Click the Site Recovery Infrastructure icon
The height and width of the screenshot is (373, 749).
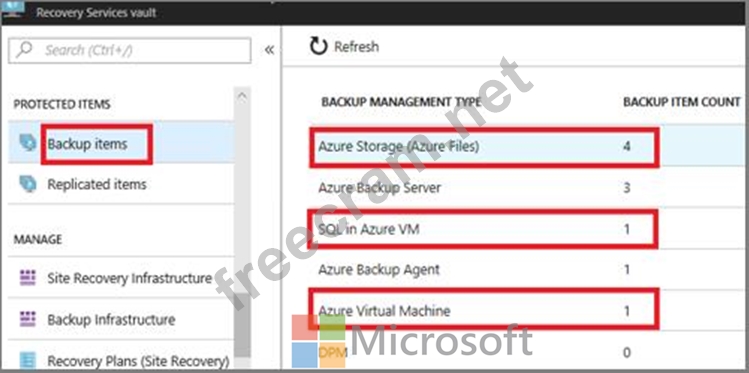(28, 278)
